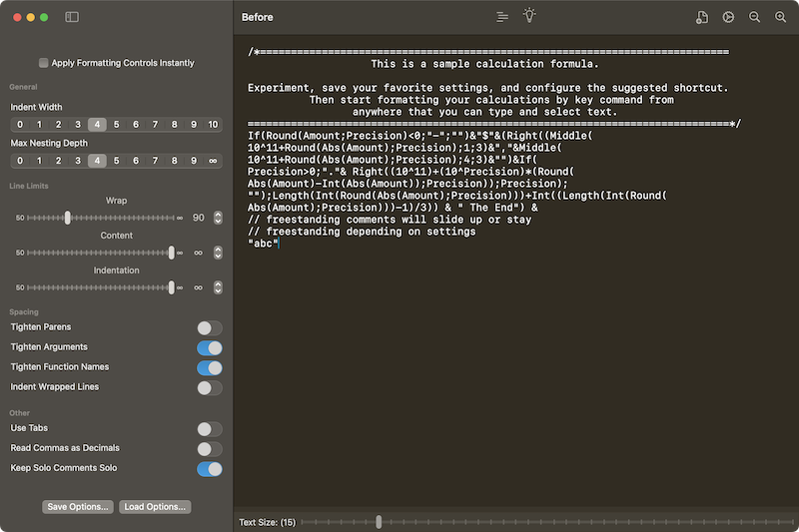Click the Wrap limit slider handle

[x=67, y=218]
